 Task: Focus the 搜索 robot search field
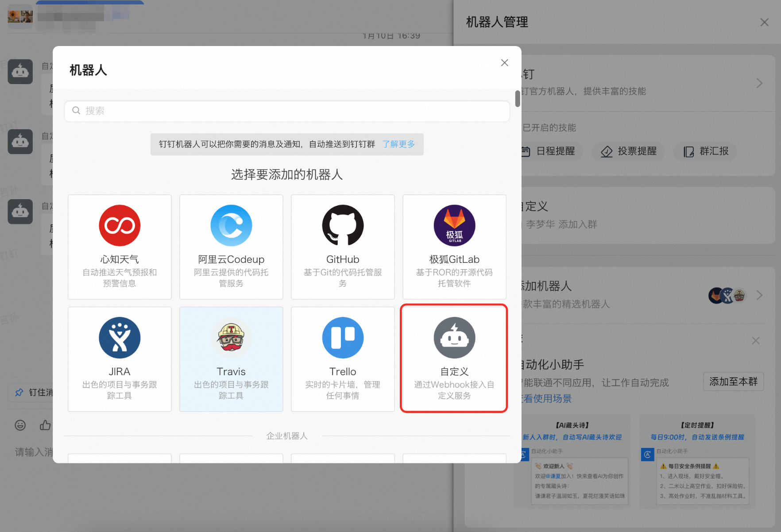(x=287, y=111)
